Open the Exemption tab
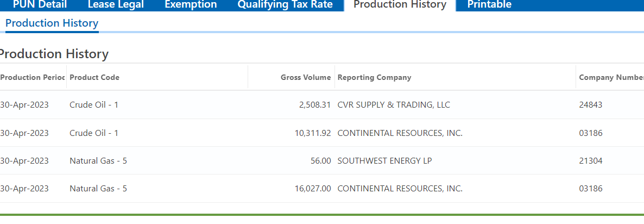Screen dimensions: 644x224 coord(191,4)
